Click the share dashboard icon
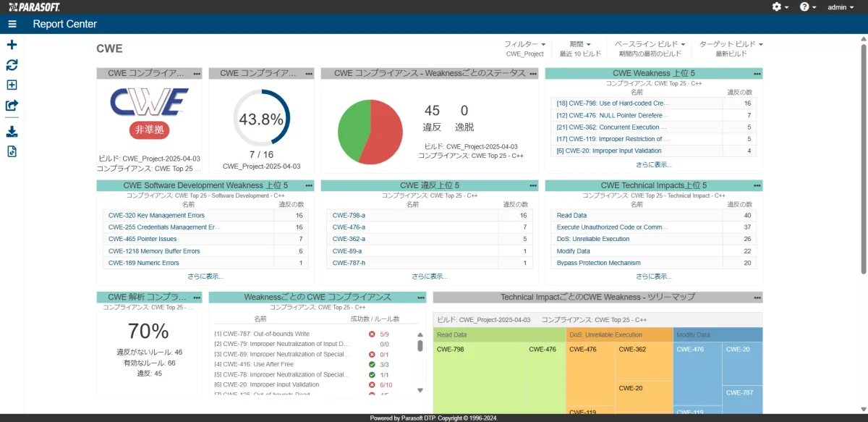Image resolution: width=868 pixels, height=422 pixels. pos(12,106)
